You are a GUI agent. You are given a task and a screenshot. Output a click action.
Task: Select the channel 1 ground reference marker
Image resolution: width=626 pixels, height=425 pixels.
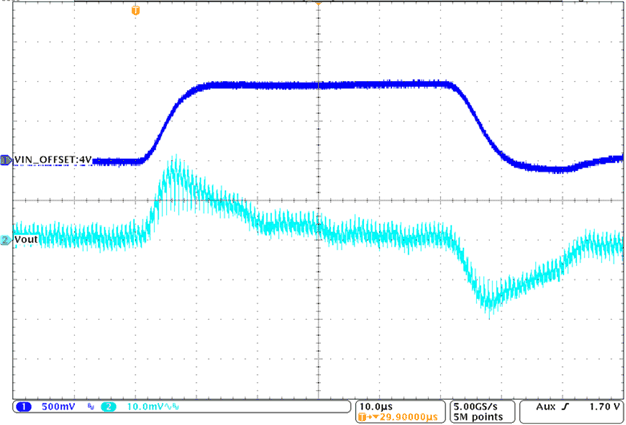[x=5, y=160]
